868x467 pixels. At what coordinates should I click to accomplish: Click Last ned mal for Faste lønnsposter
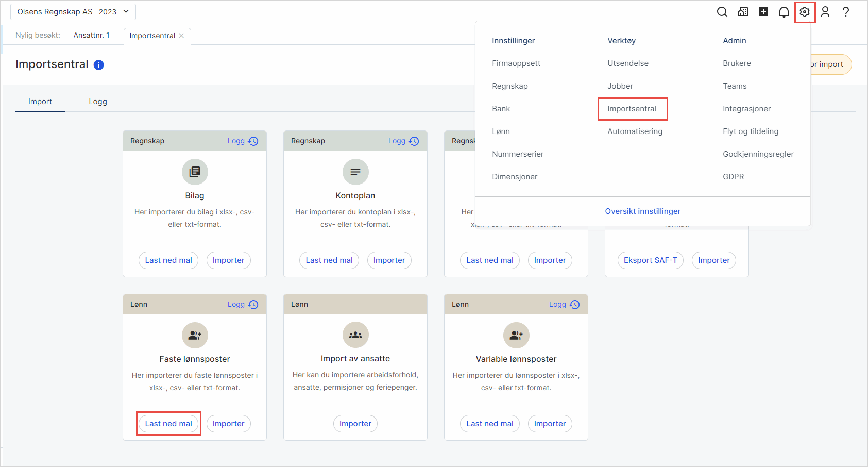coord(168,424)
